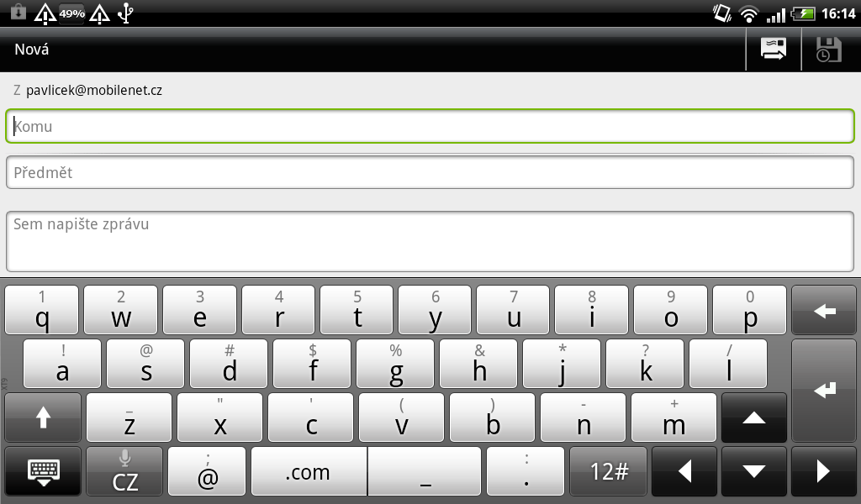
Task: Tap the Wi-Fi status icon
Action: (x=748, y=13)
